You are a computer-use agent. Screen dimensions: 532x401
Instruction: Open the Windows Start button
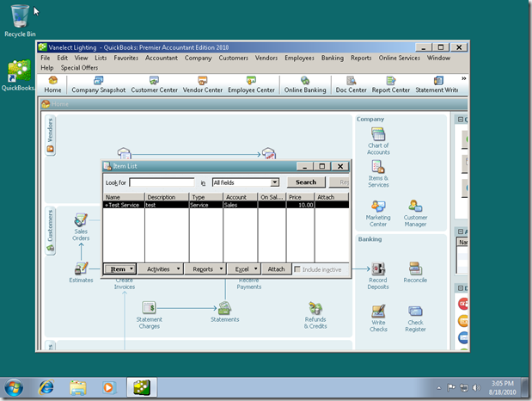click(x=14, y=388)
